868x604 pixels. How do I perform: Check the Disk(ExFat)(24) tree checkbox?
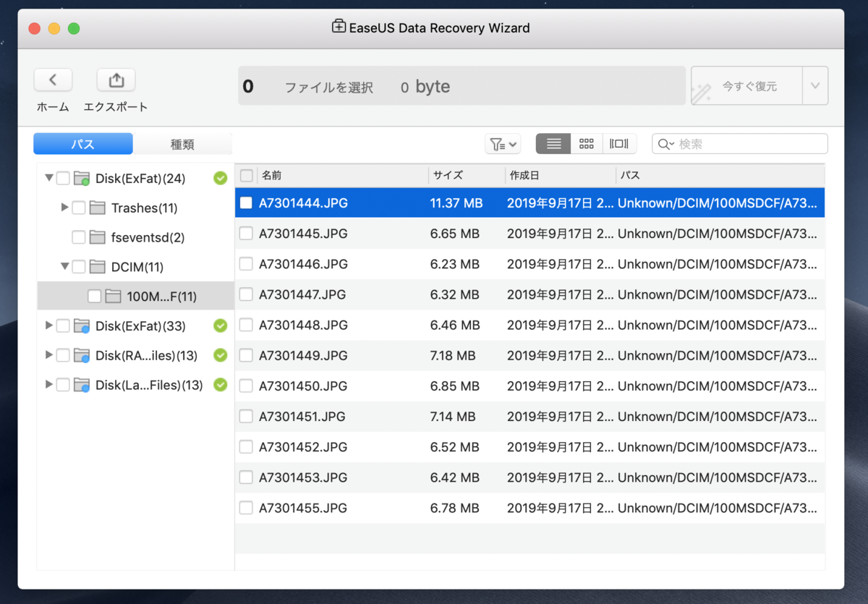(x=63, y=178)
